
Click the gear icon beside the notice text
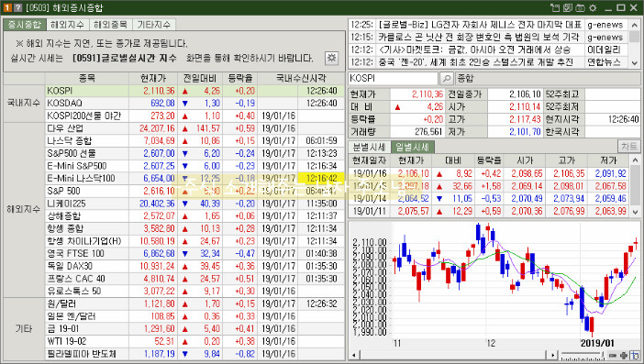pyautogui.click(x=331, y=58)
